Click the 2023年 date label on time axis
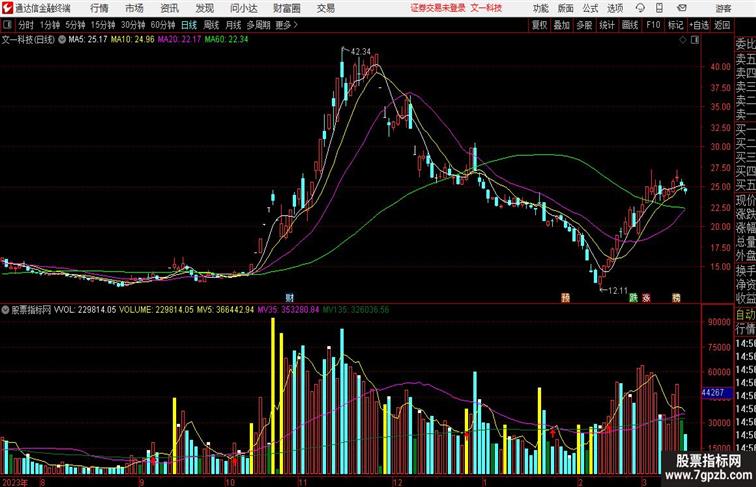 (x=14, y=482)
